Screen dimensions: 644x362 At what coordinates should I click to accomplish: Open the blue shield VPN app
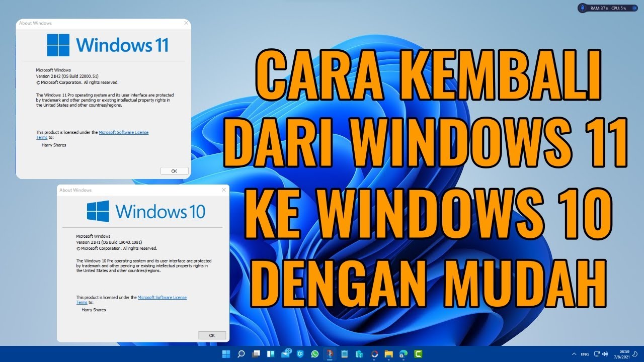point(300,354)
